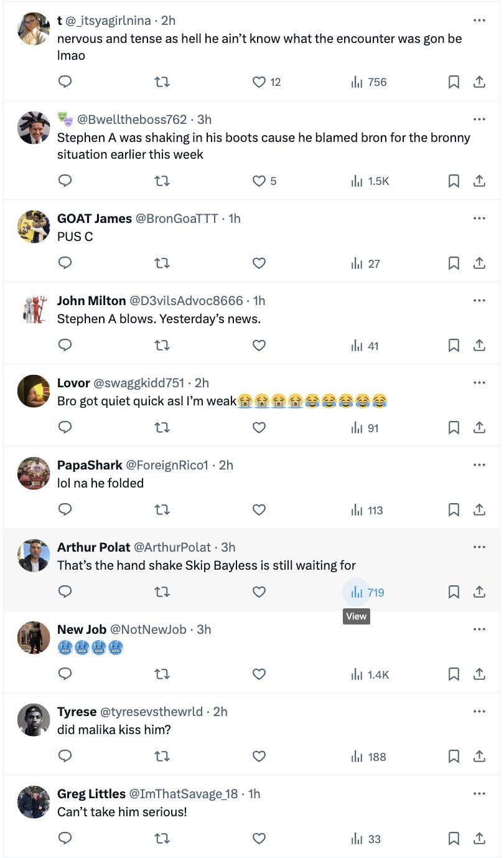Open the more options menu on GOAT James's tweet
Screen dimensions: 504x858
click(479, 218)
